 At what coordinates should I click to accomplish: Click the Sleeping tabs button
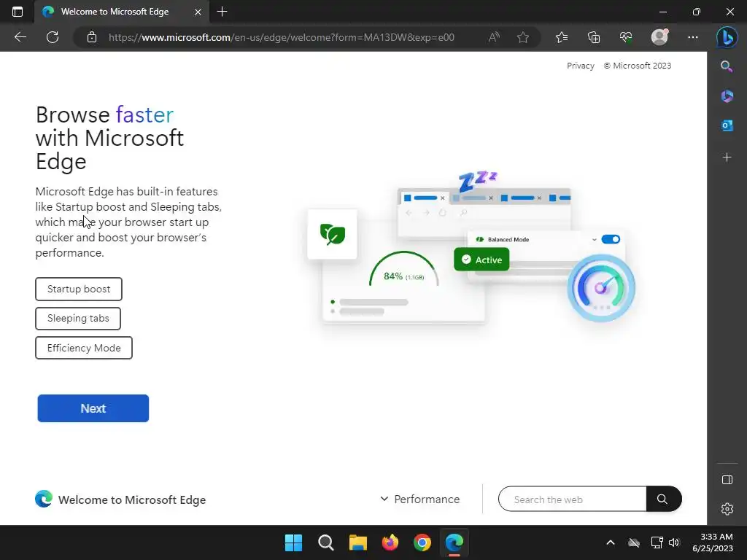(x=78, y=318)
